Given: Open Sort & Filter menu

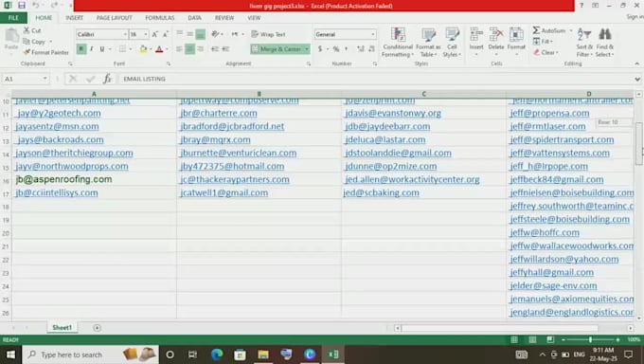Looking at the screenshot, I should 584,43.
